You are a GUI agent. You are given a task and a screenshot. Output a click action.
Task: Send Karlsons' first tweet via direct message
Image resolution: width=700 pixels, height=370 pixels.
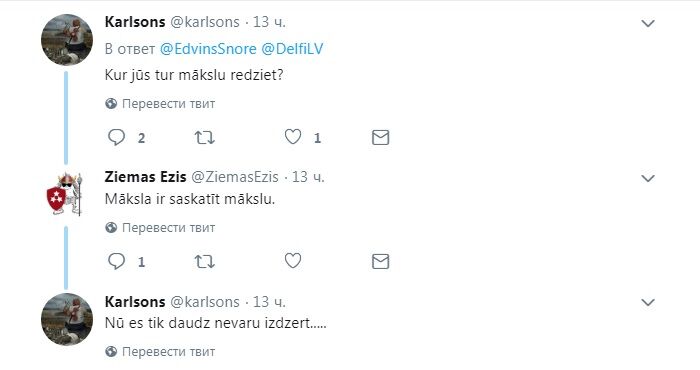point(380,137)
